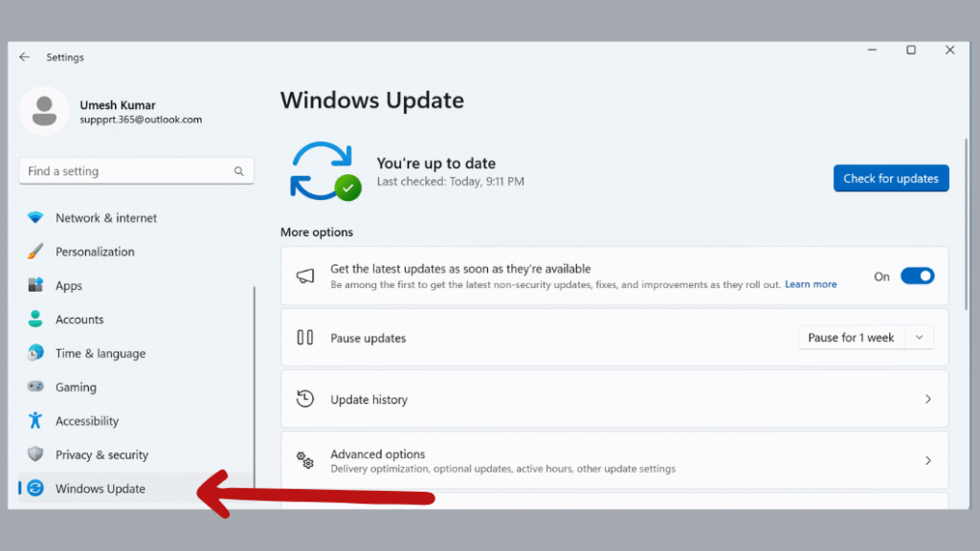The height and width of the screenshot is (551, 980).
Task: Click the Windows Update sync icon in sidebar
Action: coord(35,488)
